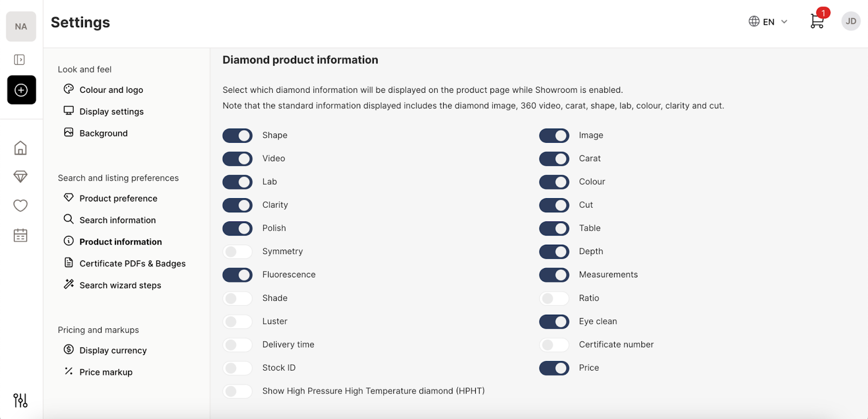Viewport: 868px width, 419px height.
Task: Expand the EN language dropdown
Action: (x=768, y=22)
